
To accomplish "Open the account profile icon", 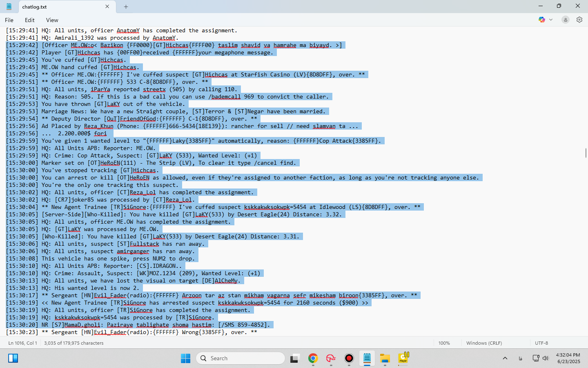I will pyautogui.click(x=566, y=20).
